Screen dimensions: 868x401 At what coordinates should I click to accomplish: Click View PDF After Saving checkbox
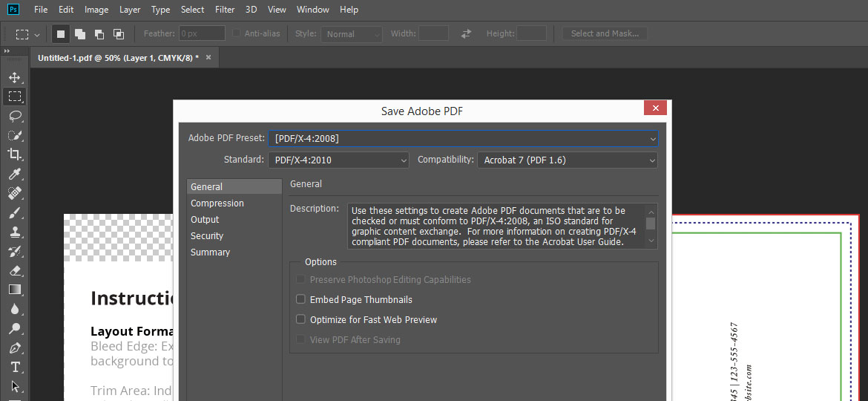pyautogui.click(x=300, y=339)
